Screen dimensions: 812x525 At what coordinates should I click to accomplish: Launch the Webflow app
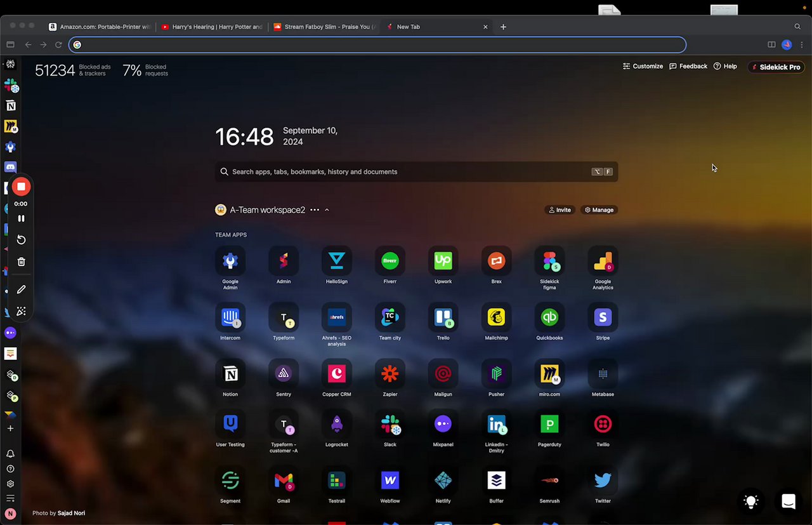click(x=390, y=481)
